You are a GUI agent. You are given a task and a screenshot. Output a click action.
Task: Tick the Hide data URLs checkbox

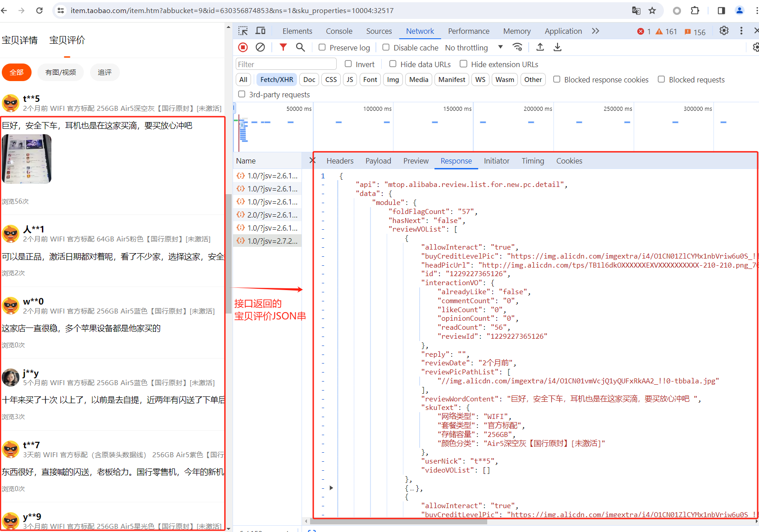click(393, 64)
